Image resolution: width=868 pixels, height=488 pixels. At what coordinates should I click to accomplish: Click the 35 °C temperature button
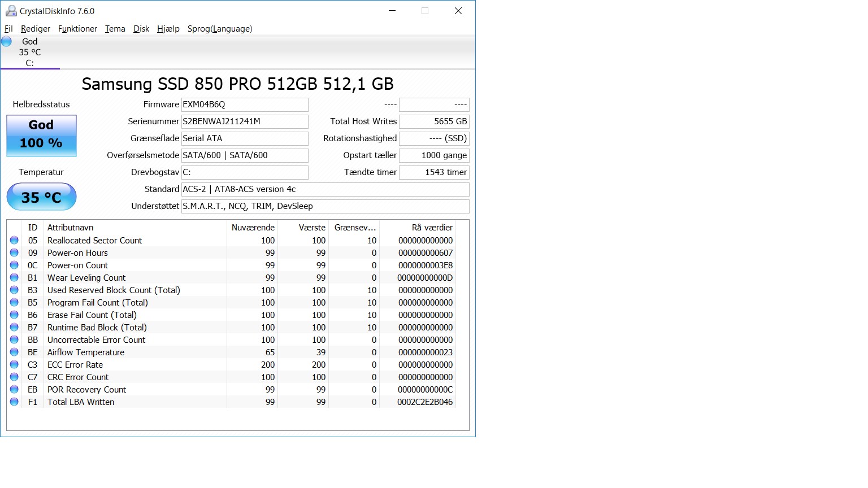[x=41, y=197]
